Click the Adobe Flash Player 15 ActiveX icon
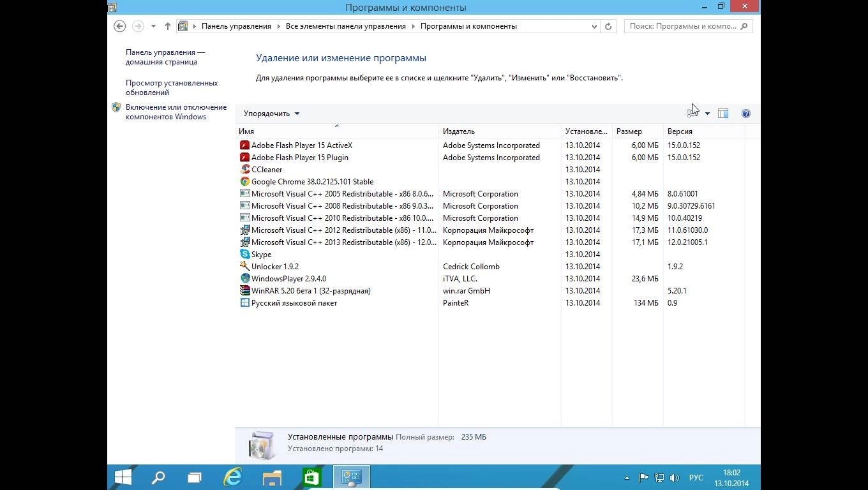Viewport: 868px width, 490px height. (x=244, y=145)
